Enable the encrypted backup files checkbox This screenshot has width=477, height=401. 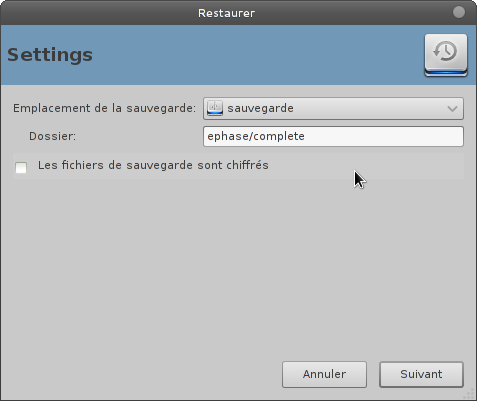[21, 167]
